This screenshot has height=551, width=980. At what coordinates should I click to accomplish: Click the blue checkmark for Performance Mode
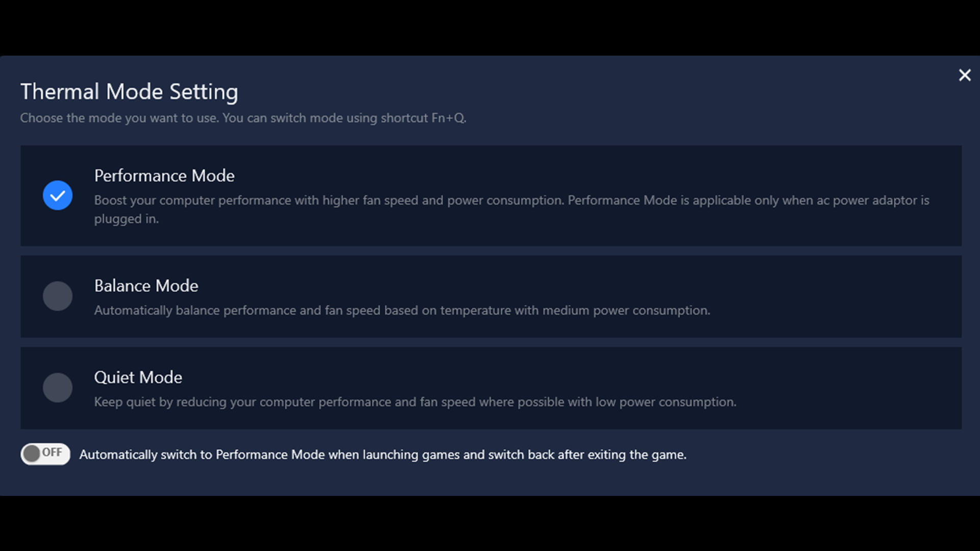point(58,195)
